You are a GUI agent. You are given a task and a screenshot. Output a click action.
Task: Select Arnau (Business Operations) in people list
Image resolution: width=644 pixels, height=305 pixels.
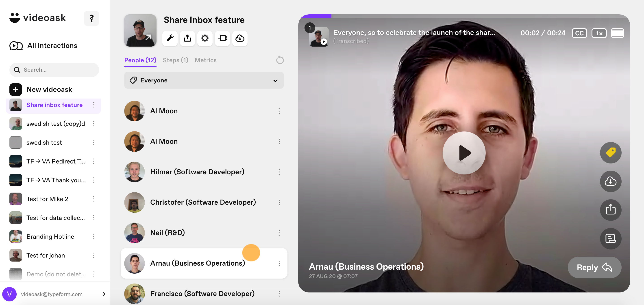click(204, 263)
